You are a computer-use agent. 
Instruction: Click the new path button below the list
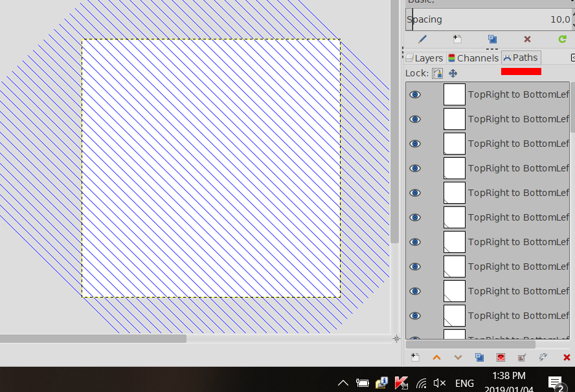(415, 357)
